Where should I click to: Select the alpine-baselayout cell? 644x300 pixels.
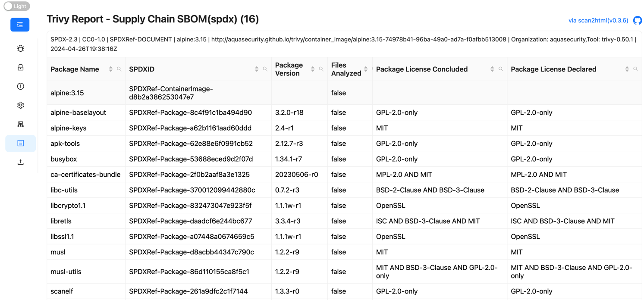[86, 112]
